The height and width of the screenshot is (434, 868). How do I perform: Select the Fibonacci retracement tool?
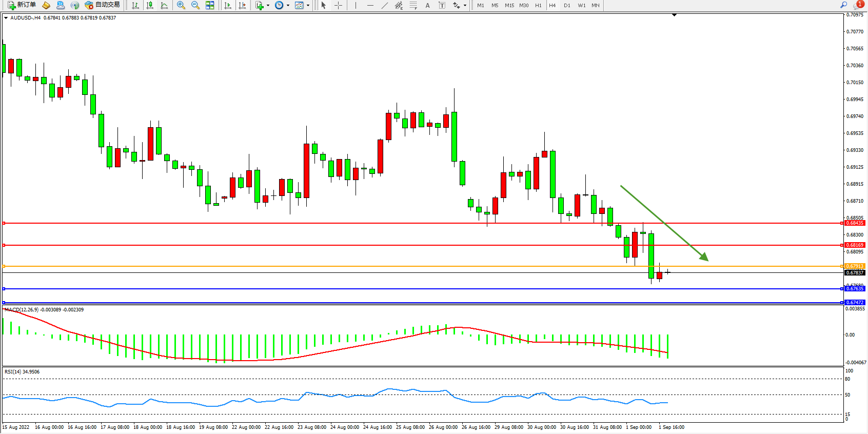point(413,5)
